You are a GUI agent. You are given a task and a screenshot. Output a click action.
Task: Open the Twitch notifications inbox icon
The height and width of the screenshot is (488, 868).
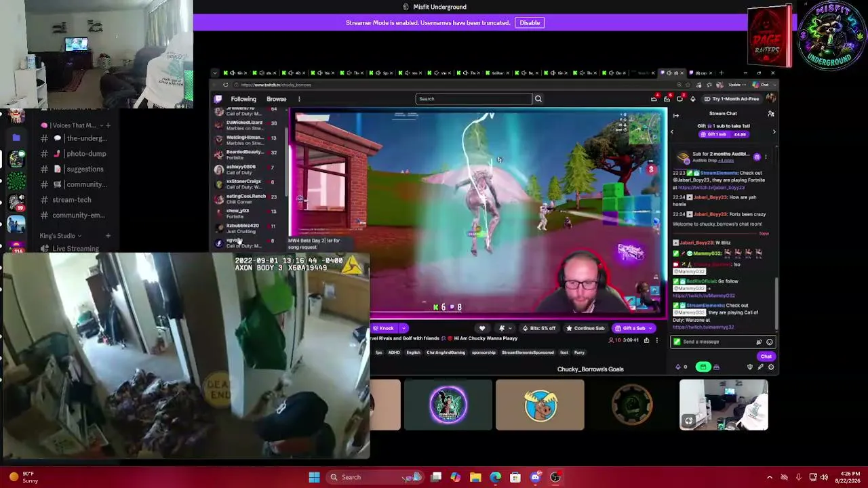(x=667, y=99)
